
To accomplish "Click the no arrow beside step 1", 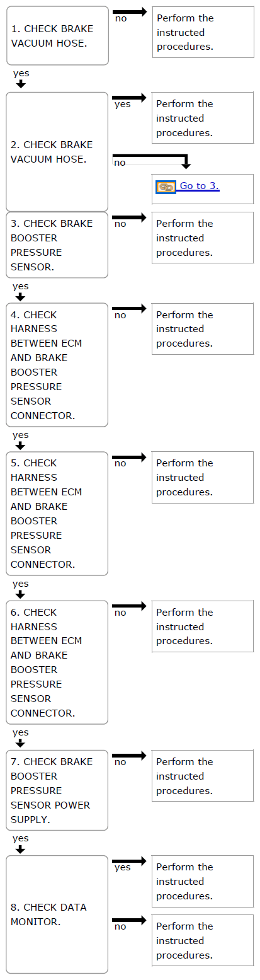I will [130, 12].
